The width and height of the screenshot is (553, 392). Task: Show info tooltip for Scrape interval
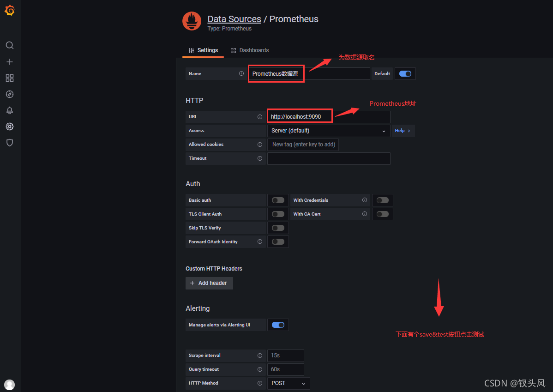pos(260,356)
